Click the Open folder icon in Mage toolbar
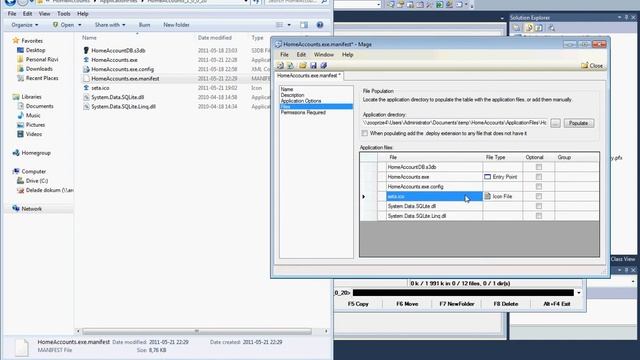This screenshot has height=360, width=640. click(x=302, y=65)
